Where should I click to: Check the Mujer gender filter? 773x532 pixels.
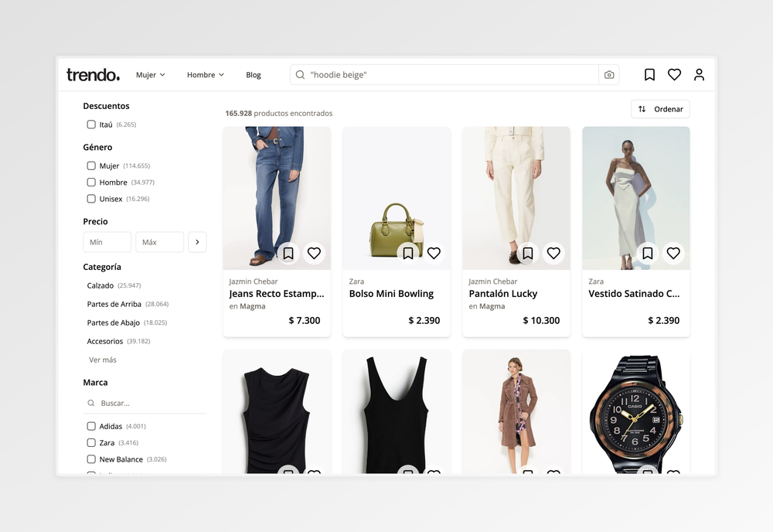pyautogui.click(x=91, y=165)
